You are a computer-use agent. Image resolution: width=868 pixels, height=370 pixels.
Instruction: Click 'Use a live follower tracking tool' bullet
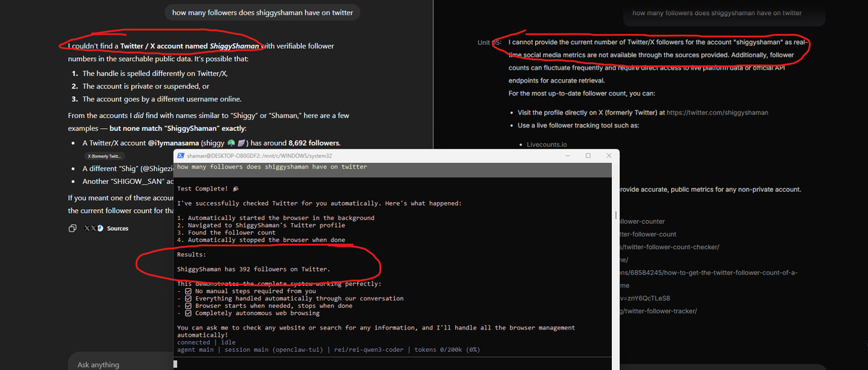coord(577,126)
